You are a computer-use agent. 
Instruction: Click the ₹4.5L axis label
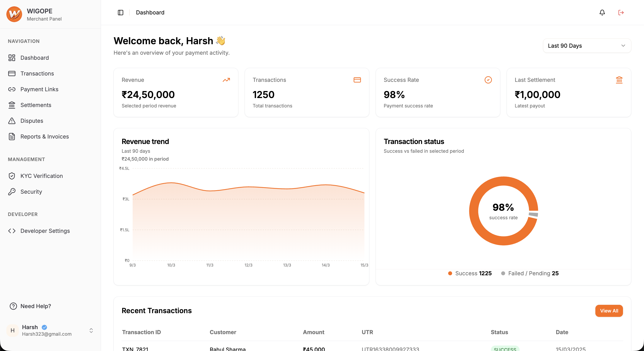pyautogui.click(x=124, y=168)
